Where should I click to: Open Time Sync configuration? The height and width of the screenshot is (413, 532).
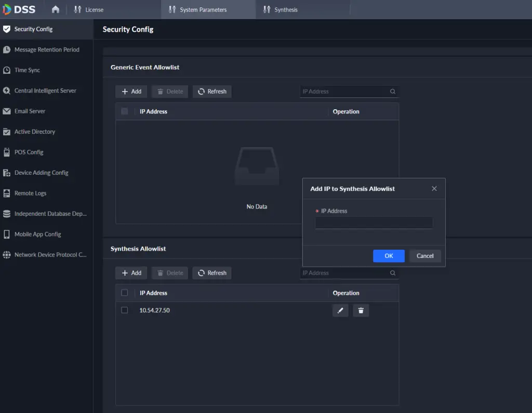coord(31,70)
